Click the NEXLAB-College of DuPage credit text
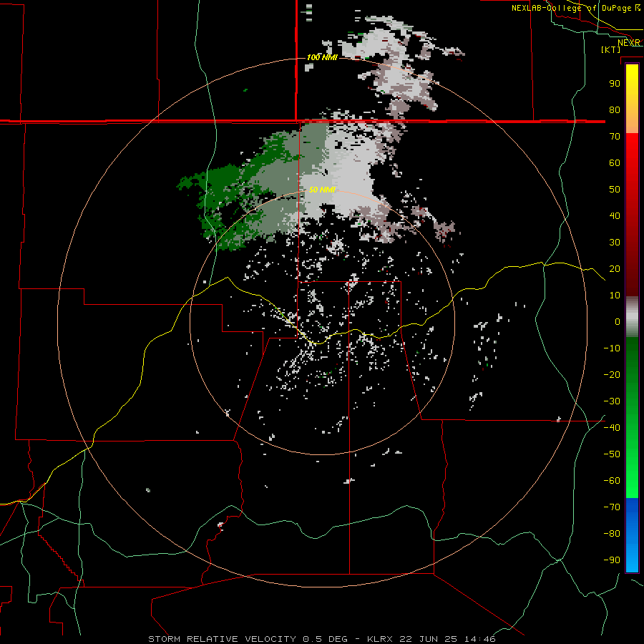644x644 pixels. pyautogui.click(x=576, y=8)
